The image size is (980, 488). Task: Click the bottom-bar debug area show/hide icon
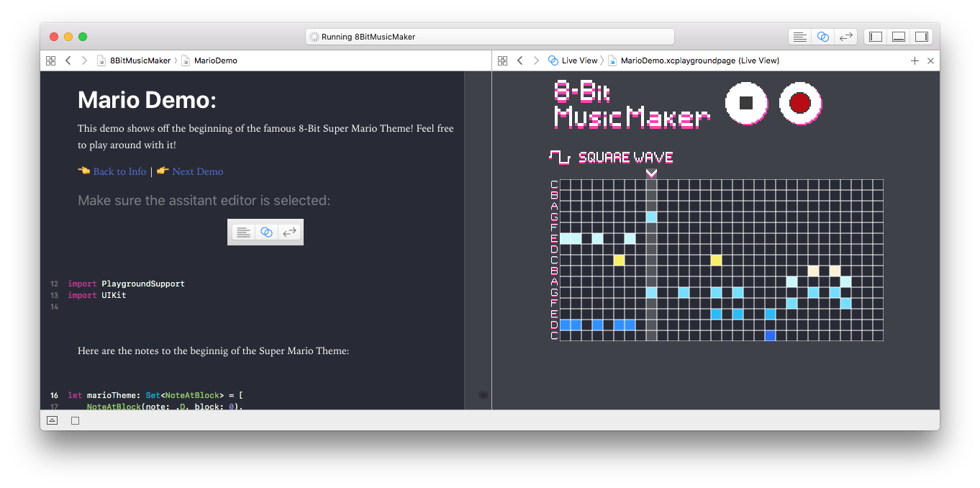tap(53, 420)
